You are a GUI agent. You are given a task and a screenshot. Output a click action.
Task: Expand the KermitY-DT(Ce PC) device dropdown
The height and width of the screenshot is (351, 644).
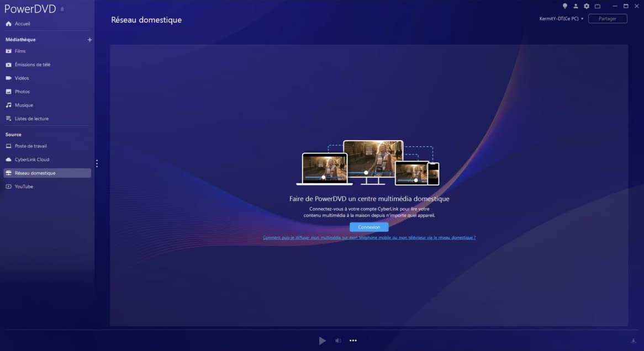561,18
